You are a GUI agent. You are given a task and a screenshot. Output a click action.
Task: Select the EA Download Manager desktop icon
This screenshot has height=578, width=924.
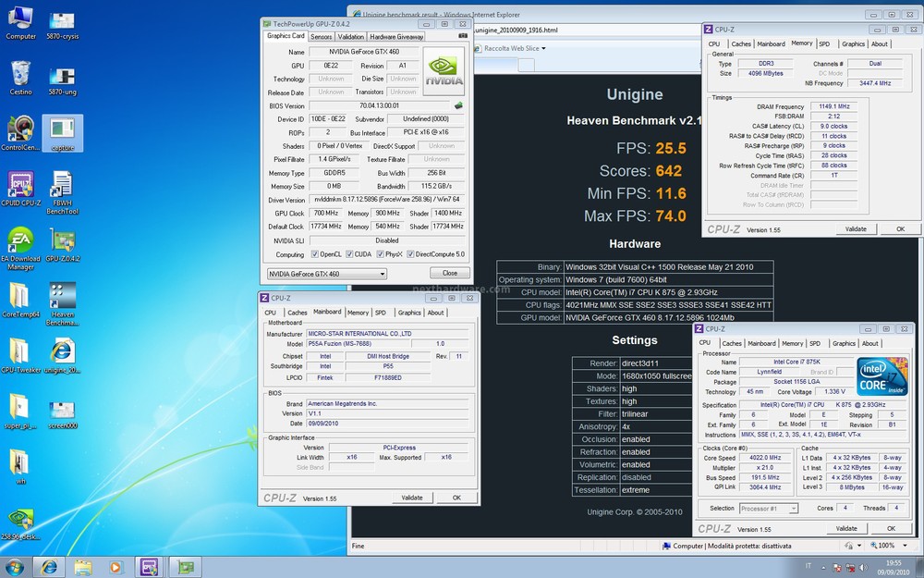point(20,248)
